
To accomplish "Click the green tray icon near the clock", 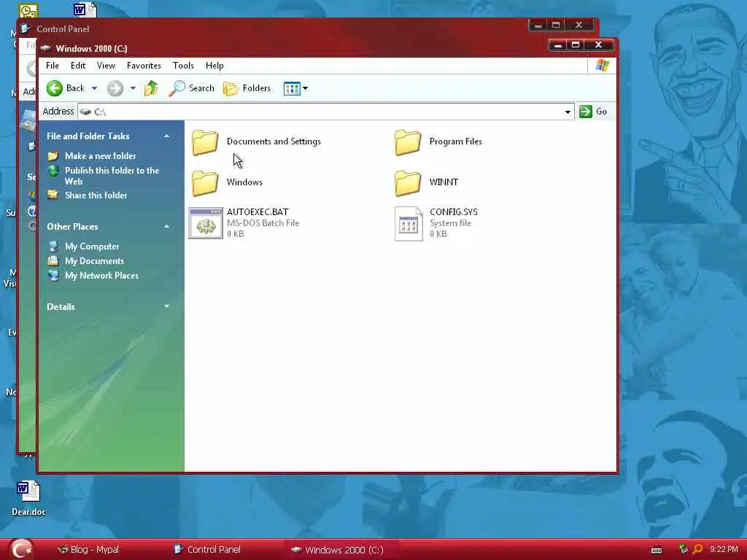I will (683, 549).
